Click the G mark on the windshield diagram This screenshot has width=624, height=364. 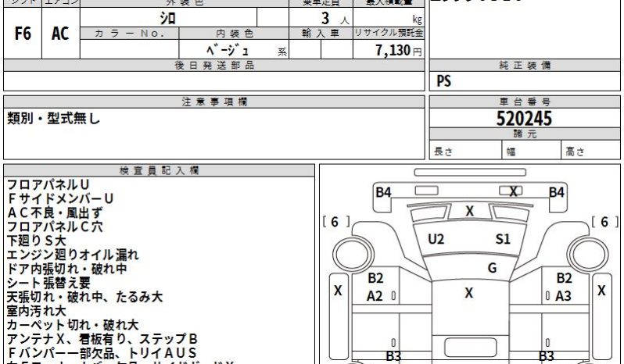pos(493,268)
